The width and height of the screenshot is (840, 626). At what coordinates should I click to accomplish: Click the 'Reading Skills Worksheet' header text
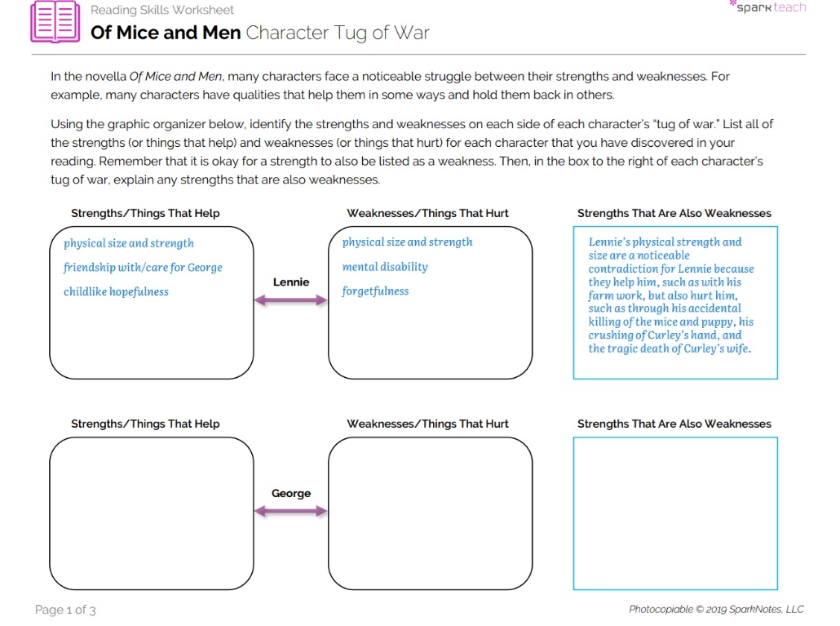[x=162, y=11]
